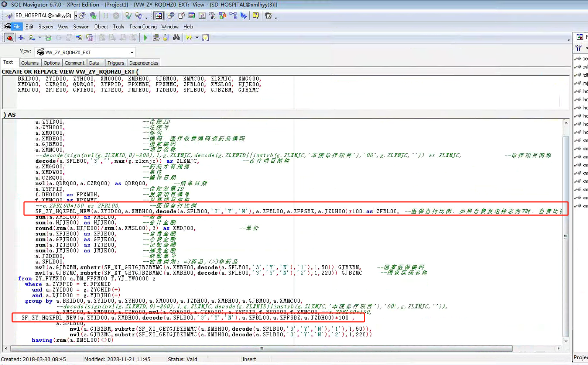This screenshot has height=365, width=588.
Task: Click the green checkmark commit icon
Action: [128, 16]
